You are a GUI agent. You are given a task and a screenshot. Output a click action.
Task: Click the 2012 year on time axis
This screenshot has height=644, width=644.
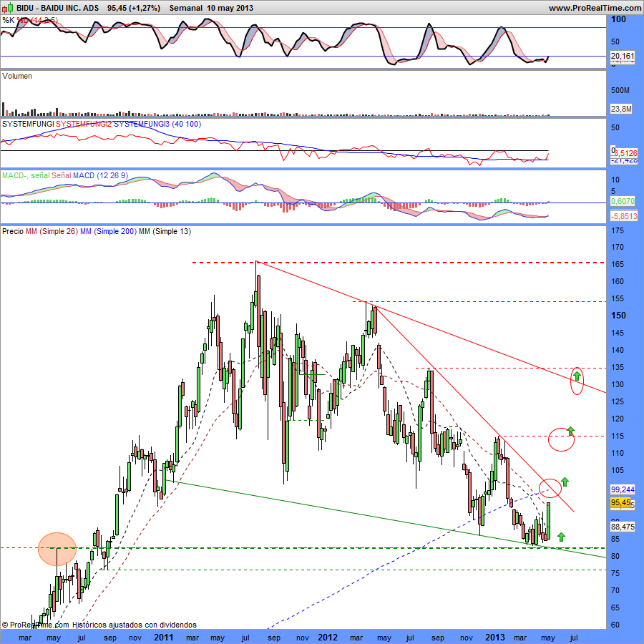(327, 638)
